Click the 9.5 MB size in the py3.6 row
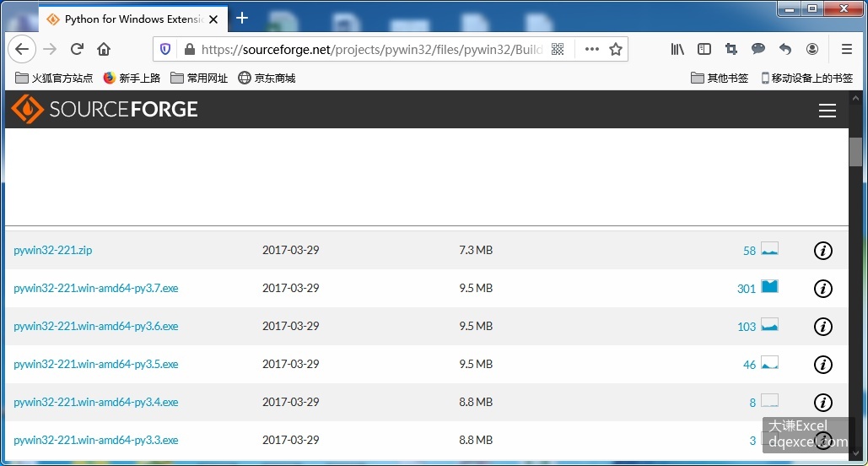 pyautogui.click(x=476, y=327)
